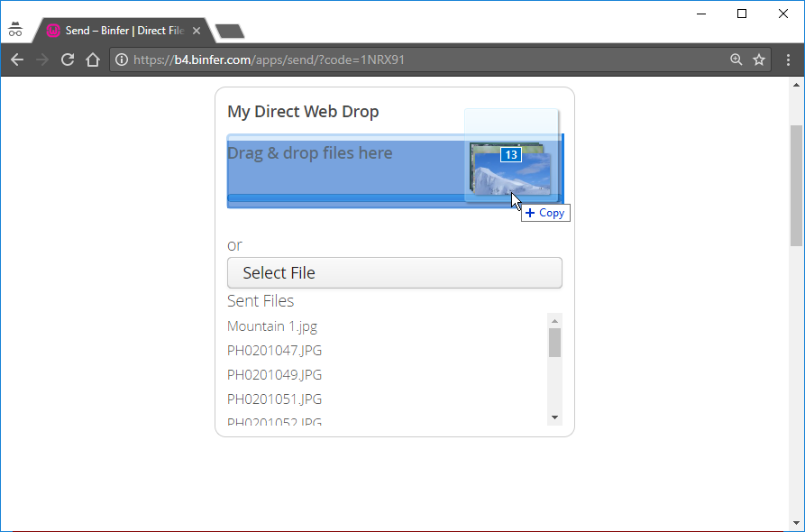Click the incognito icon
Screen dimensions: 805x532
pos(15,30)
